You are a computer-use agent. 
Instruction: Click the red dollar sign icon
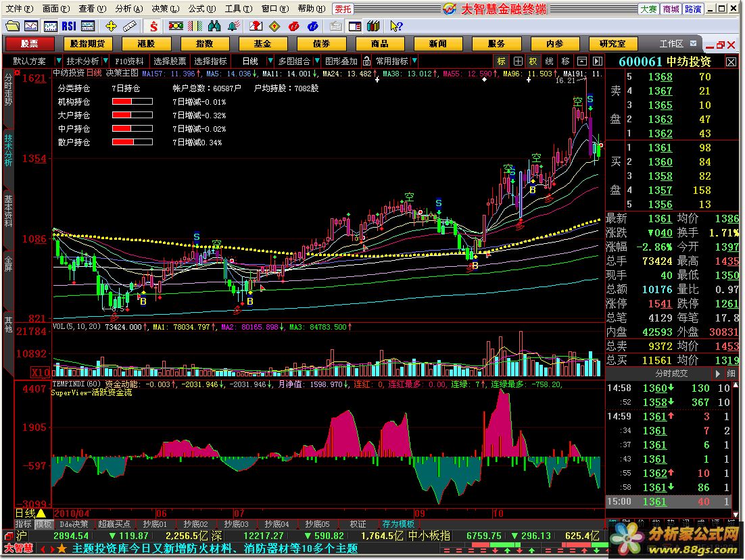click(x=153, y=26)
